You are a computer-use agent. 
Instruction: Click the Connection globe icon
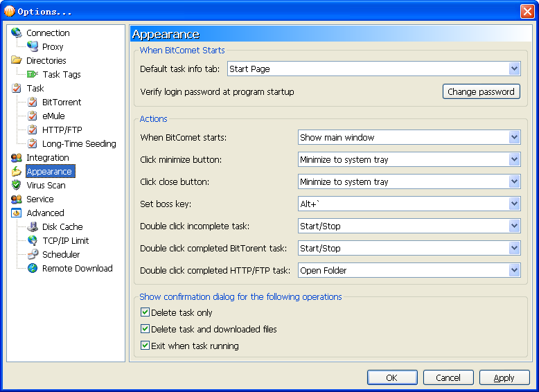click(x=16, y=33)
